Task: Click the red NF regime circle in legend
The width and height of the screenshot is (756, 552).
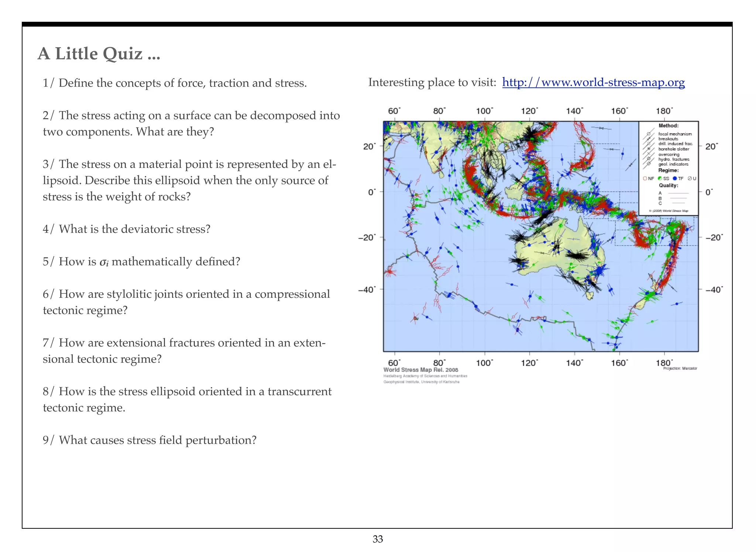Action: (x=645, y=179)
